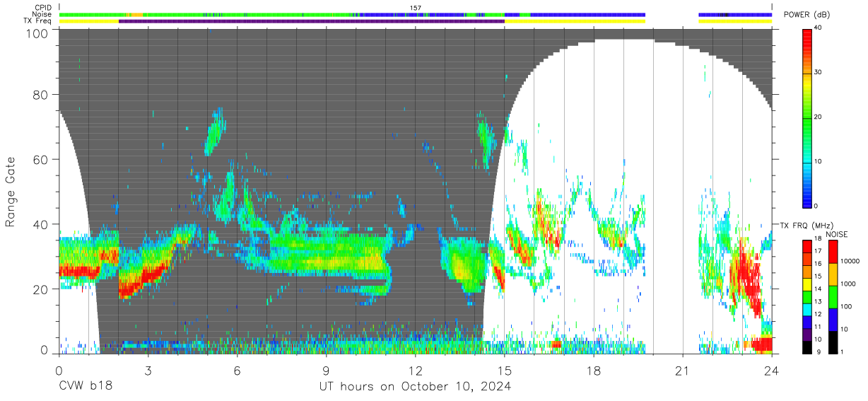This screenshot has height=401, width=868.
Task: Click the NOISE legend title
Action: (835, 234)
